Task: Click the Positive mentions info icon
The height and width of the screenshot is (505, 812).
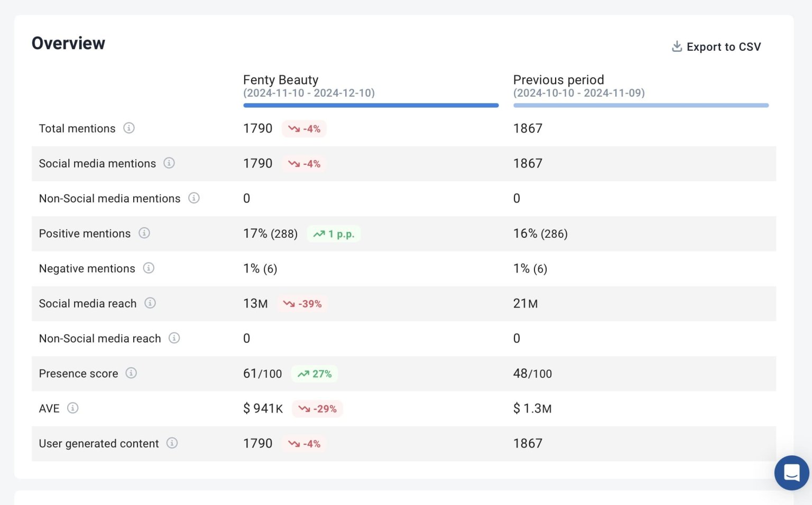Action: (144, 233)
